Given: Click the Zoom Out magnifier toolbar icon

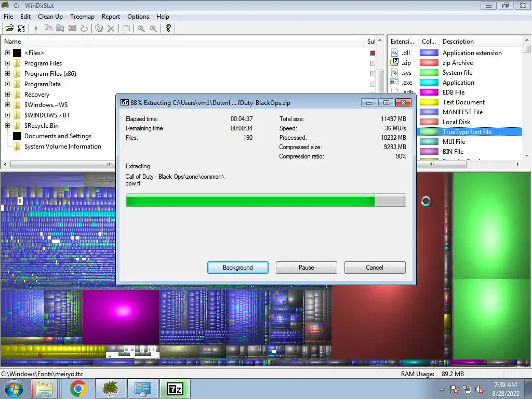Looking at the screenshot, I should click(x=153, y=28).
